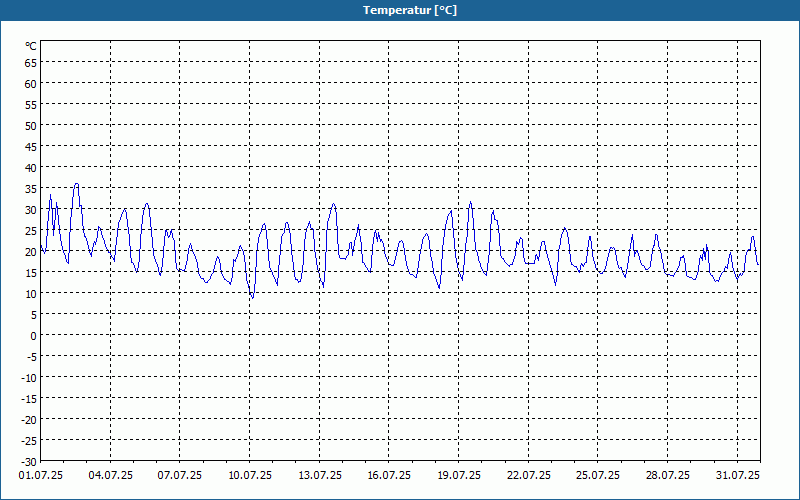Click the '30' y-axis label above zero
The width and height of the screenshot is (800, 500).
tap(31, 210)
